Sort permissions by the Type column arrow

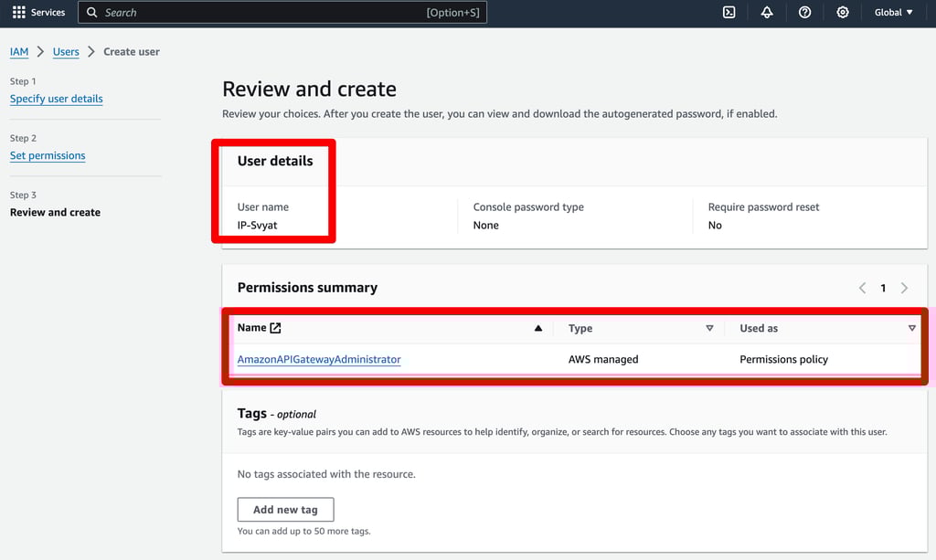click(709, 328)
